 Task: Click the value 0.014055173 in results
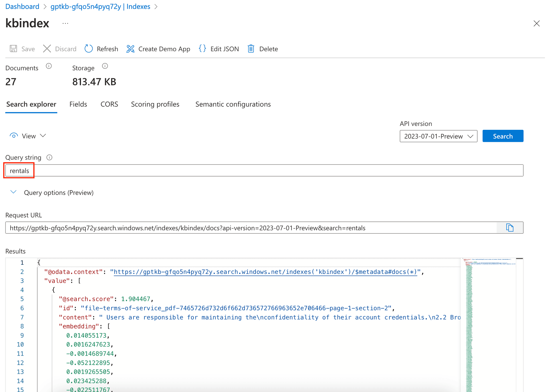coord(86,335)
